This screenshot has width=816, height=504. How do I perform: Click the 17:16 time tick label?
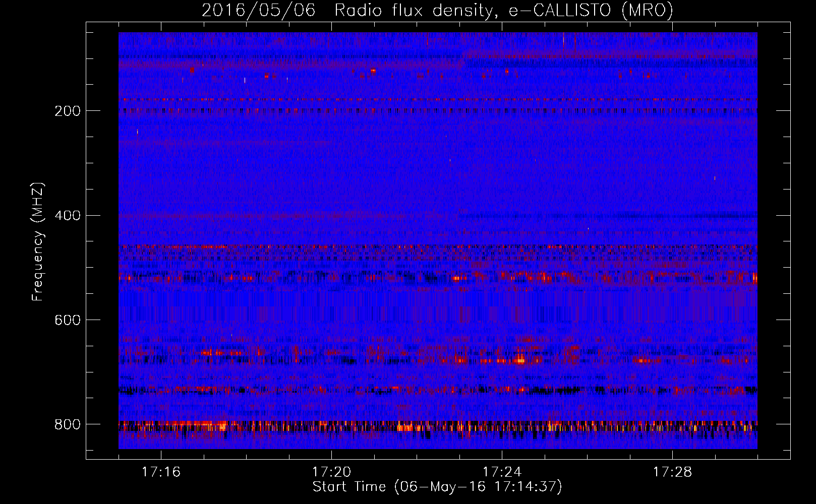pos(161,472)
